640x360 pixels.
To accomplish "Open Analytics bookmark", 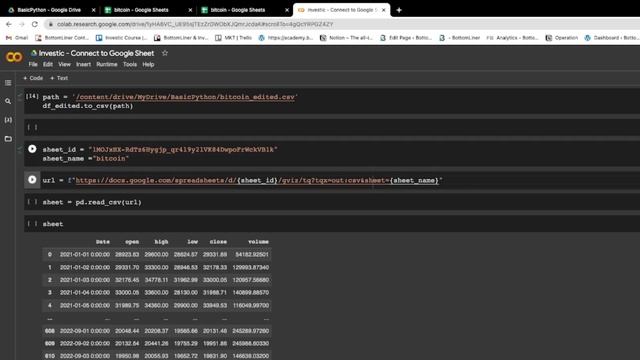I will click(x=513, y=38).
